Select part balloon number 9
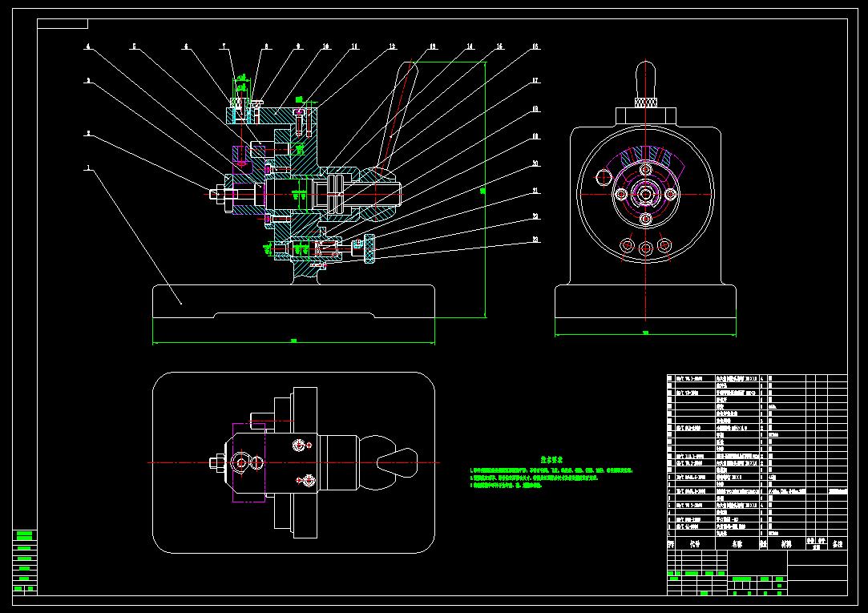The width and height of the screenshot is (868, 613). pyautogui.click(x=298, y=46)
